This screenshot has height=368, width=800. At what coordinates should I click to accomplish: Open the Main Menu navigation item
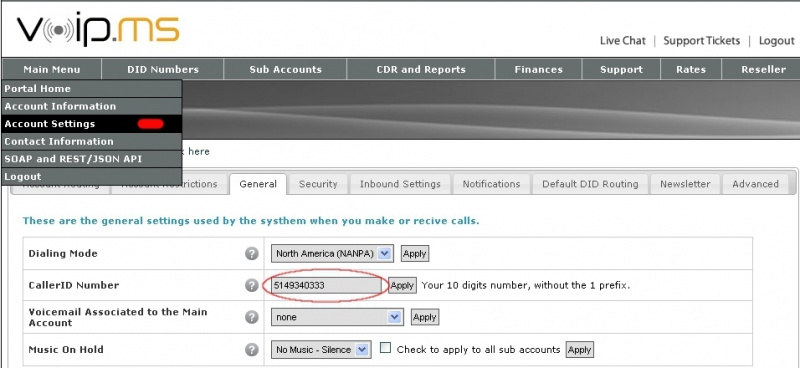click(52, 69)
